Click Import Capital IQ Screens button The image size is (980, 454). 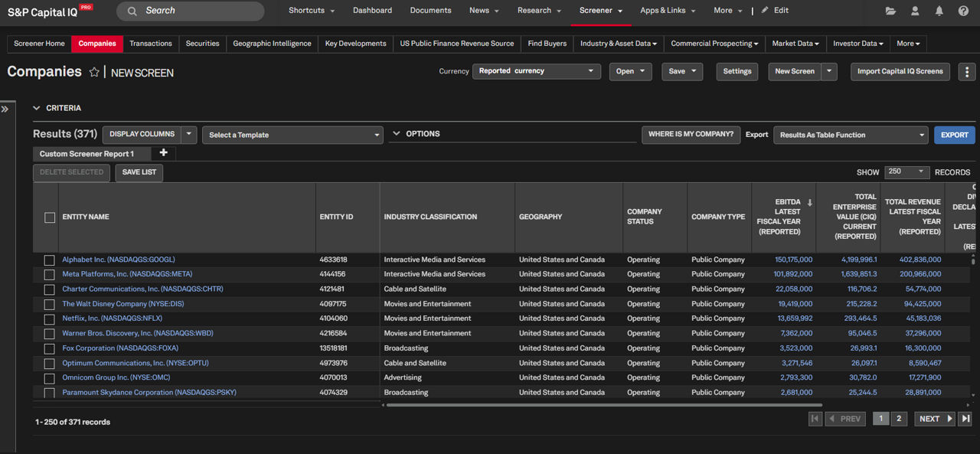tap(900, 71)
